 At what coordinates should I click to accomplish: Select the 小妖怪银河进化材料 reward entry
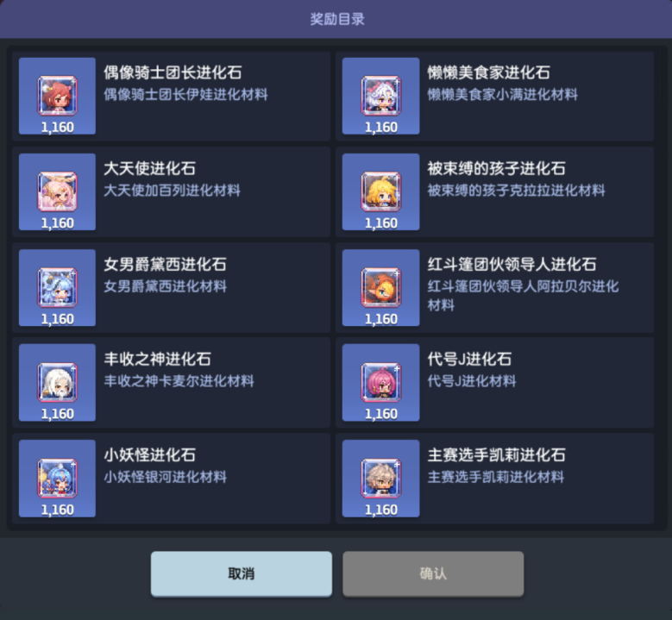click(172, 479)
